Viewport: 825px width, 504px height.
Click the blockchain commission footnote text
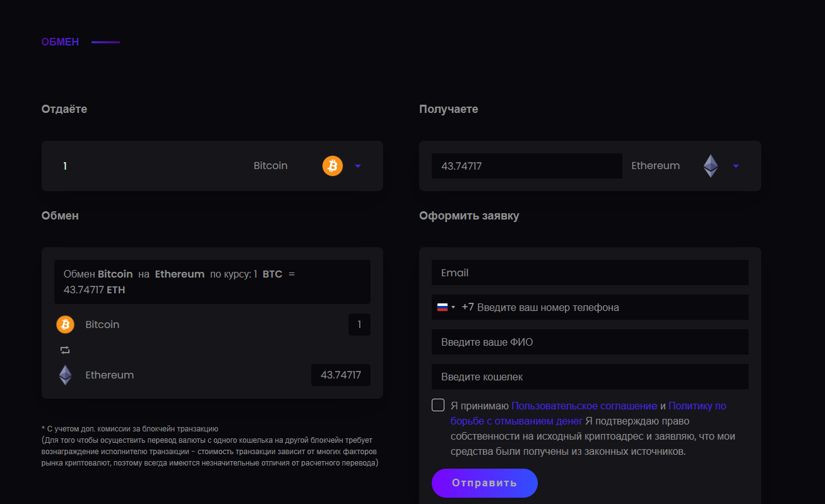pyautogui.click(x=210, y=446)
